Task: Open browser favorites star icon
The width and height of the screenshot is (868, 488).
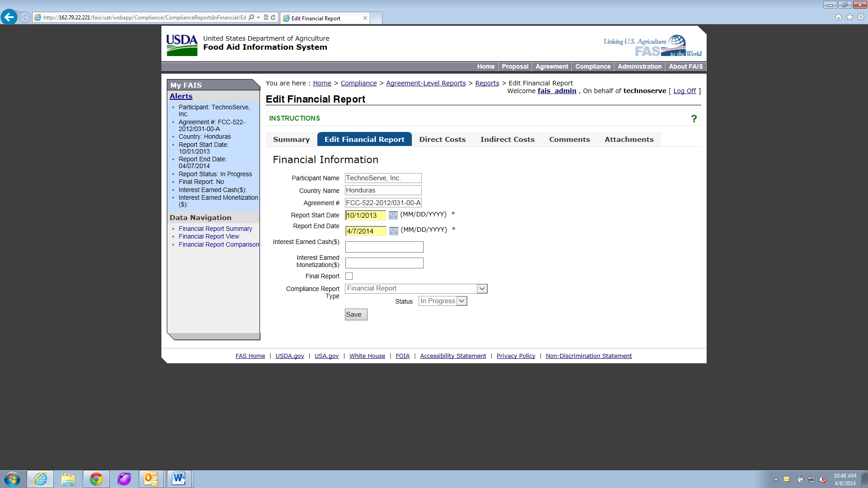Action: coord(849,17)
